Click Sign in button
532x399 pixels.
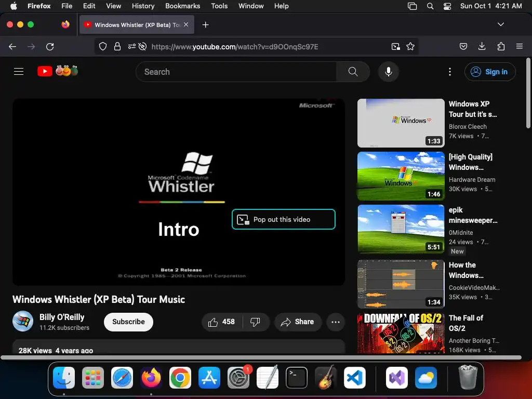coord(490,72)
